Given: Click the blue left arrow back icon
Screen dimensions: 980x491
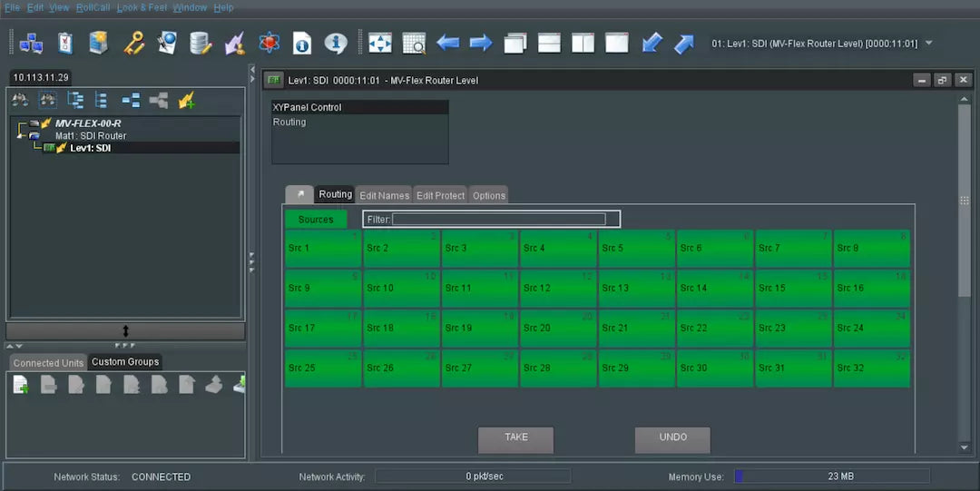Looking at the screenshot, I should coord(447,44).
